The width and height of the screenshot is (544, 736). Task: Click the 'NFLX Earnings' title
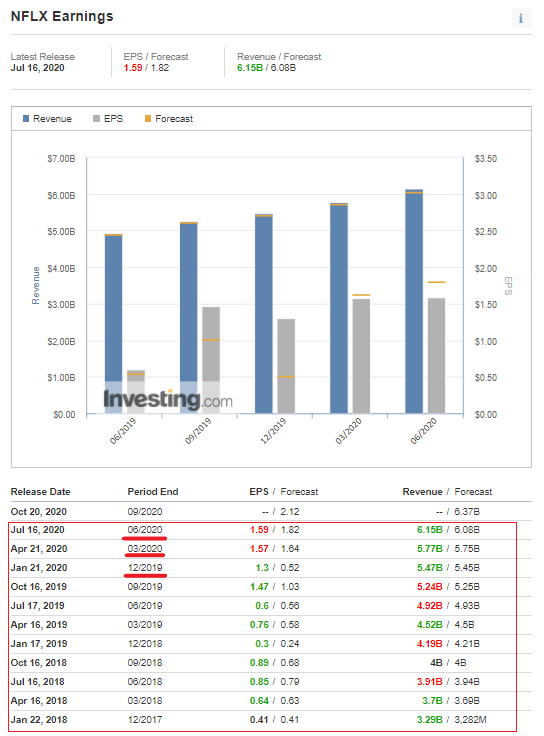pyautogui.click(x=62, y=16)
